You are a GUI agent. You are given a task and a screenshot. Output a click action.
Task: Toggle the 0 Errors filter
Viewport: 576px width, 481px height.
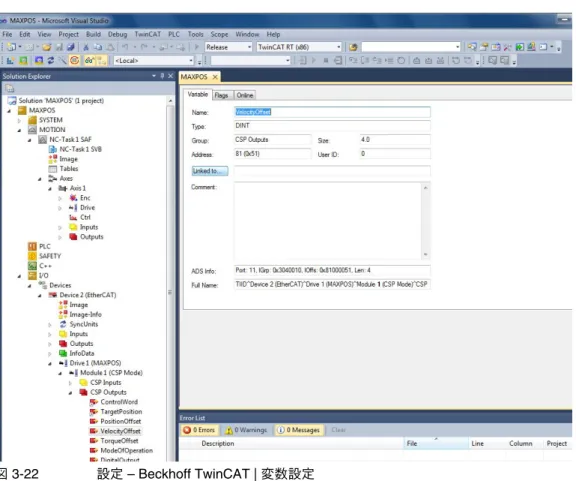tap(199, 430)
